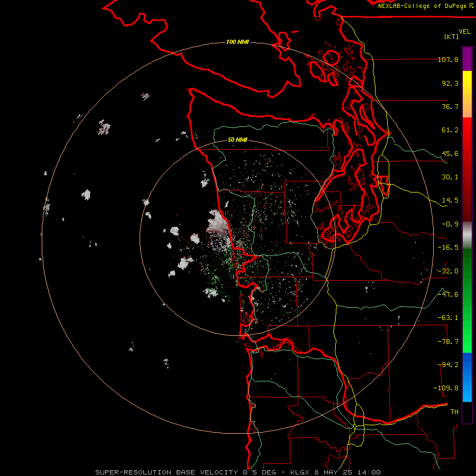The width and height of the screenshot is (476, 476).
Task: Click the 100 NMI range ring label
Action: point(237,42)
